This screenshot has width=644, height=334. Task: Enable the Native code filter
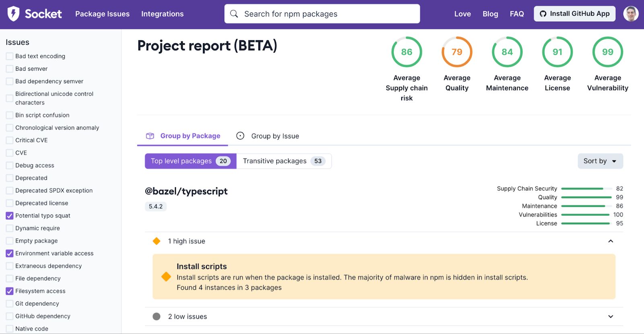point(10,329)
